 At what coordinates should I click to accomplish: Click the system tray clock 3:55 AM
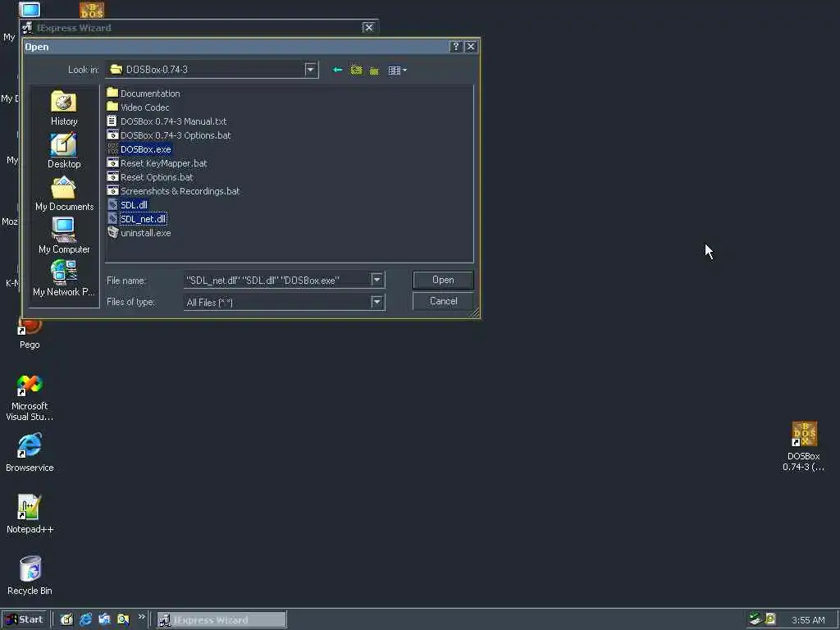(x=808, y=620)
